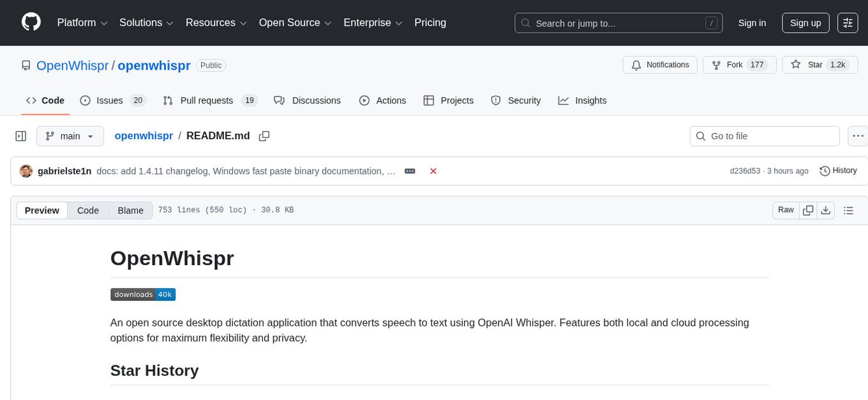Switch to the Blame tab
The height and width of the screenshot is (400, 868).
pos(130,210)
